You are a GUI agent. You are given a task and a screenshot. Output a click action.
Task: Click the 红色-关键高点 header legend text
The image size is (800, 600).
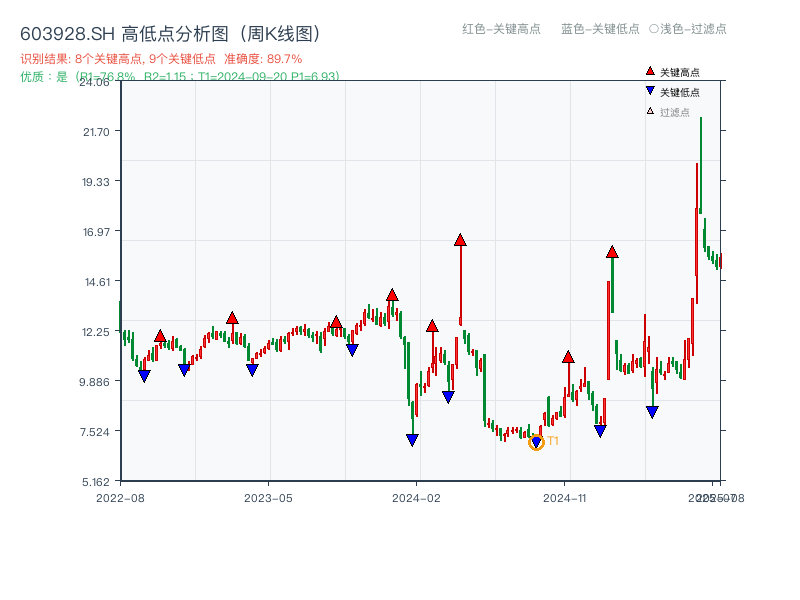tap(501, 29)
